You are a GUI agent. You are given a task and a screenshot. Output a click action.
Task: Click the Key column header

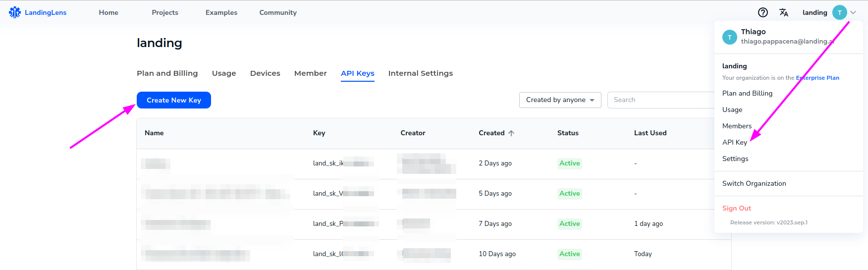tap(319, 133)
